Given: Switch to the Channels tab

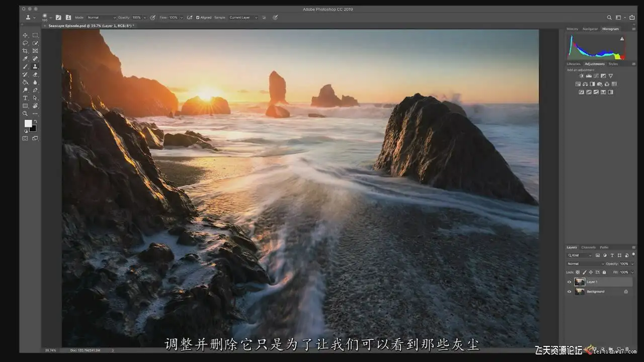Looking at the screenshot, I should pyautogui.click(x=588, y=247).
